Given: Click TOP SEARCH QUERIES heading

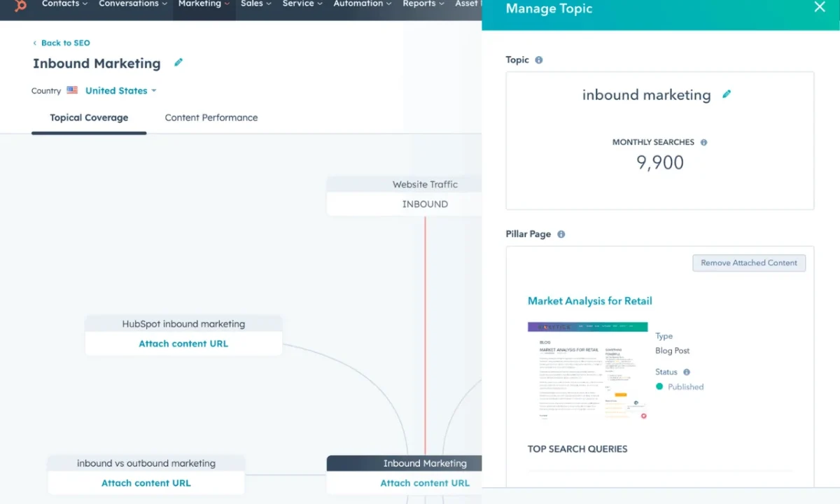Looking at the screenshot, I should coord(577,449).
